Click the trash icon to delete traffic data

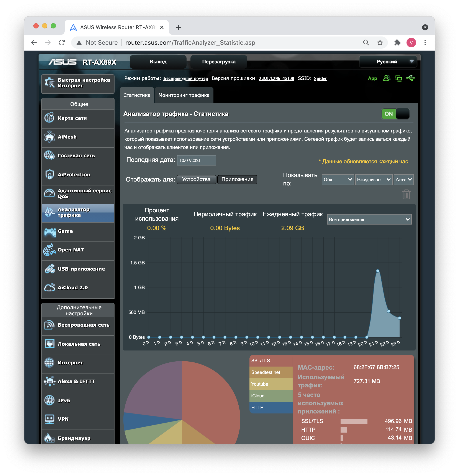pos(406,195)
